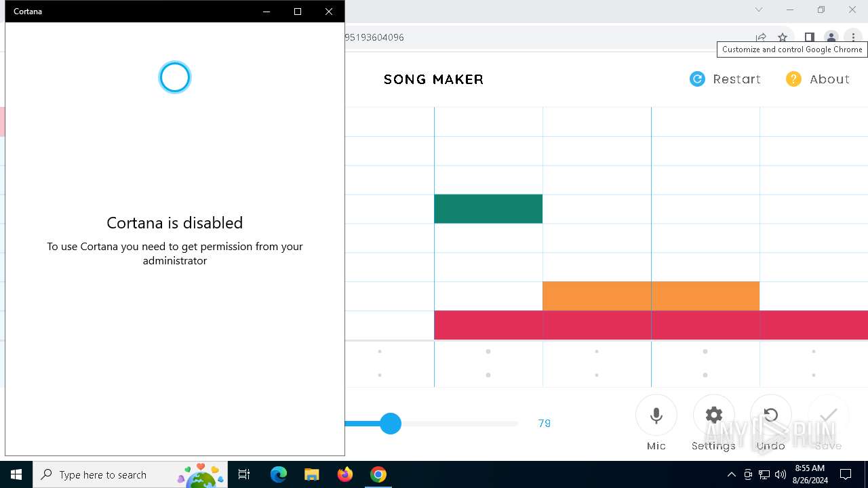Activate the Mic recording button
Viewport: 868px width, 488px height.
(x=656, y=415)
